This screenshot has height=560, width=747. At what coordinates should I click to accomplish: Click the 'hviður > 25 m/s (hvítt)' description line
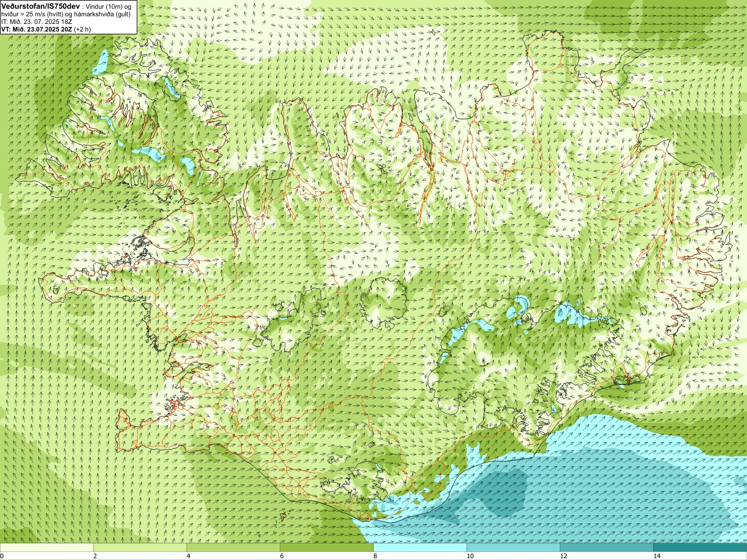coord(33,14)
